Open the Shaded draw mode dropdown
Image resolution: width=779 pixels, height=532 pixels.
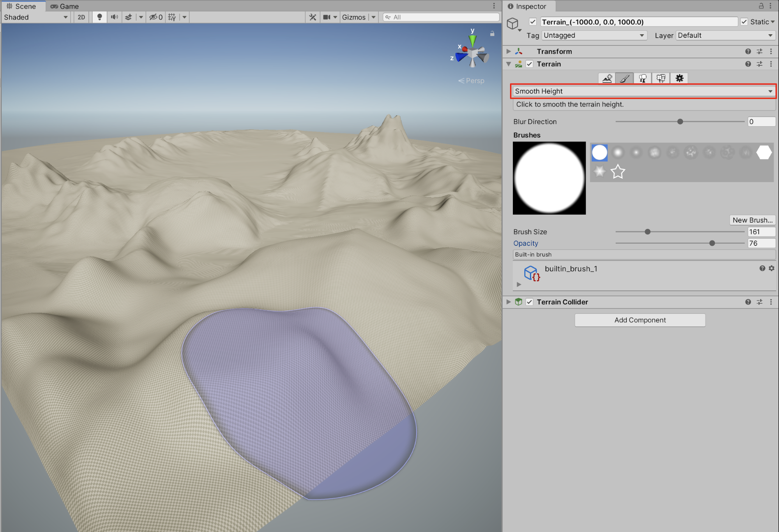tap(36, 17)
